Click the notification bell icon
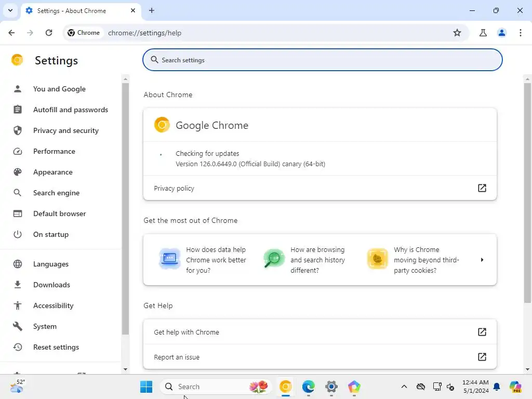This screenshot has width=532, height=399. tap(497, 387)
